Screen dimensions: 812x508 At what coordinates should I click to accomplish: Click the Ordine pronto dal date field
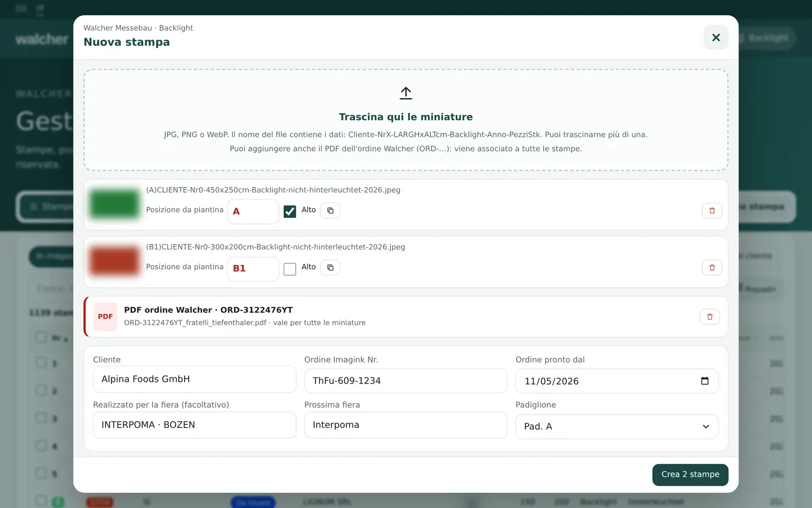pos(617,381)
